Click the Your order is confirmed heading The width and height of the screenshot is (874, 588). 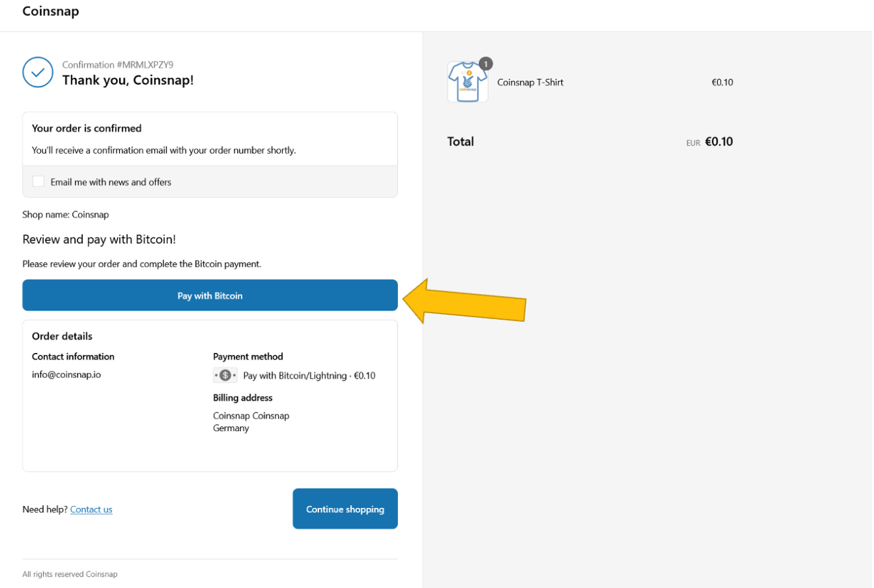coord(87,128)
